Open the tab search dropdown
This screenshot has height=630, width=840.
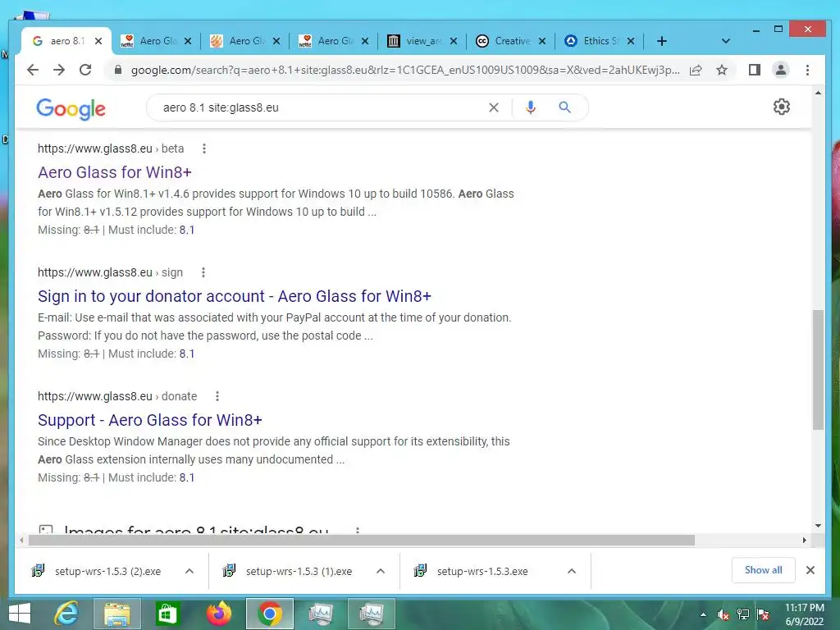click(x=726, y=41)
